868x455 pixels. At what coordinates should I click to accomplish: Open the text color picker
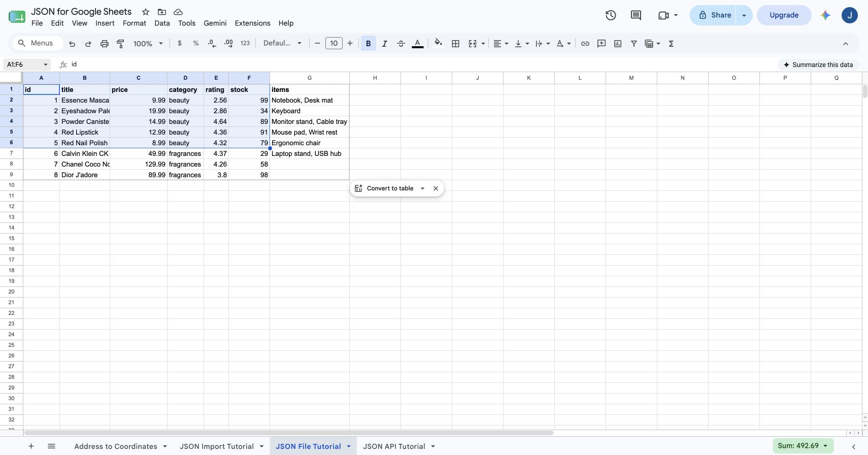(418, 44)
